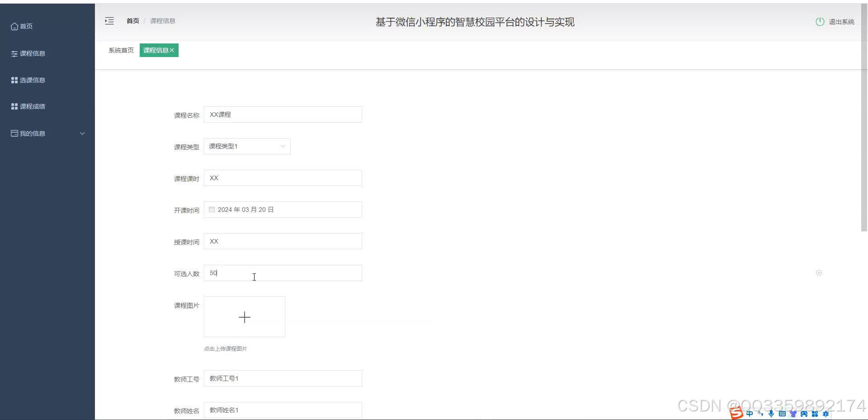Click the 课程图片 field label

187,305
